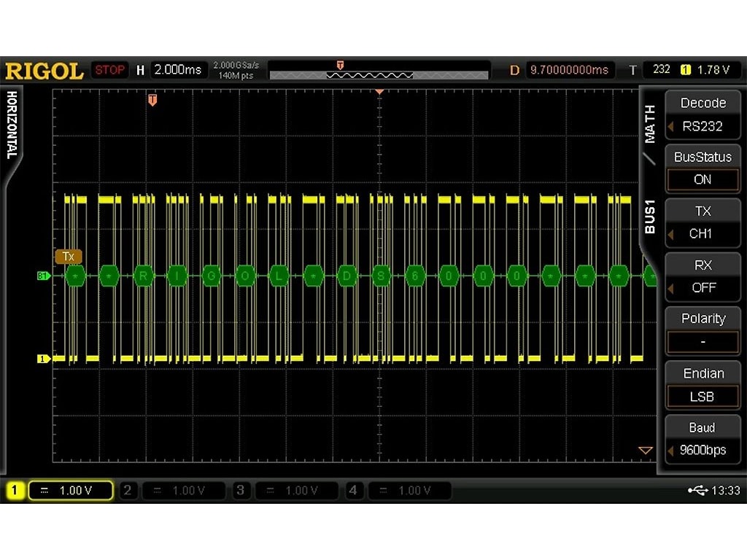This screenshot has width=747, height=560.
Task: Click the USB connection icon in status bar
Action: pyautogui.click(x=698, y=490)
